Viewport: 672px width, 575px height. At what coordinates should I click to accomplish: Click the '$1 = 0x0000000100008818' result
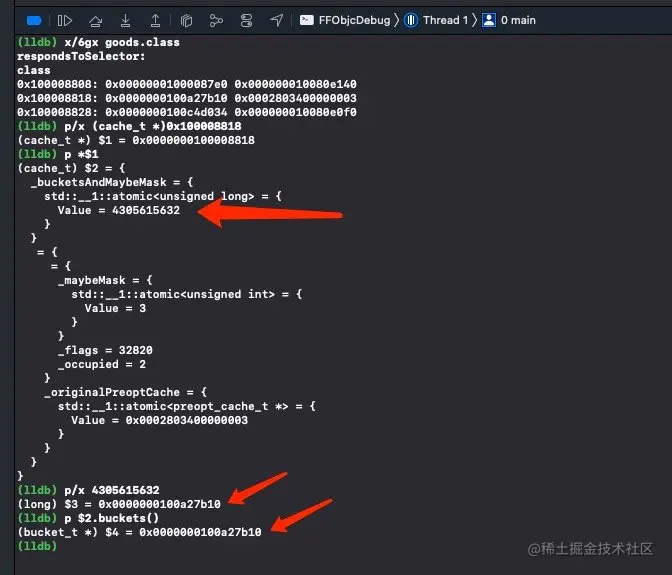pyautogui.click(x=177, y=141)
